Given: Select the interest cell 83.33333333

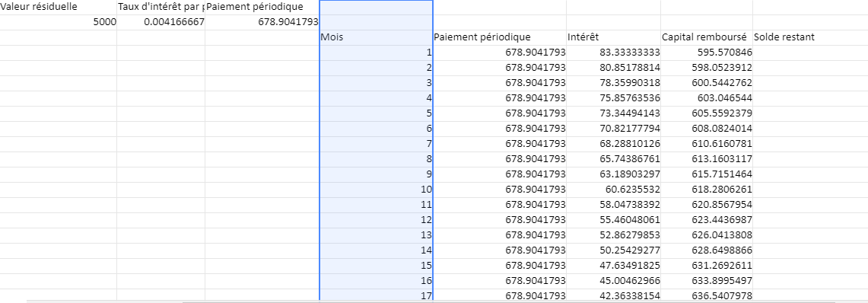Looking at the screenshot, I should pos(613,53).
